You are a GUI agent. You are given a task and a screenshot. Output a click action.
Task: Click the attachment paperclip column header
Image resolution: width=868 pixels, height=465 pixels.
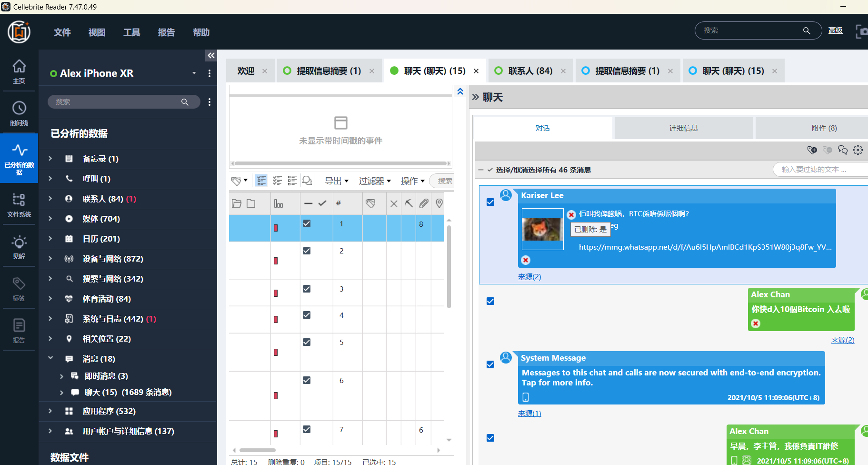point(424,203)
